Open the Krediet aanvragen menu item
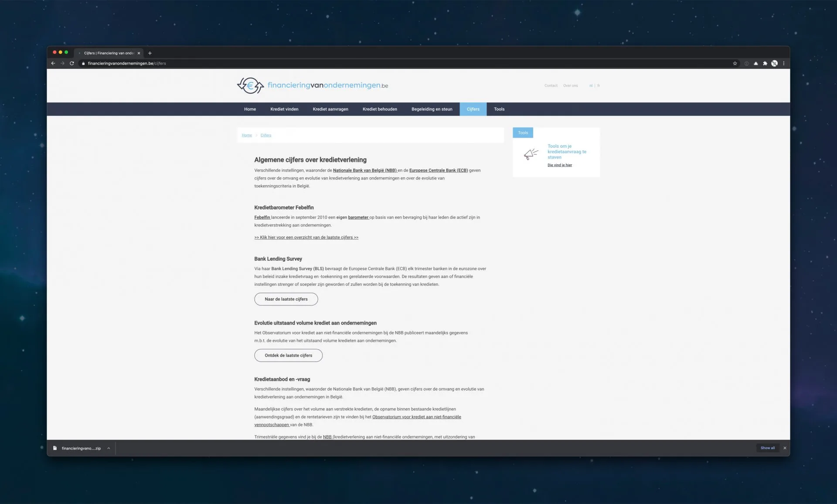837x504 pixels. (330, 109)
